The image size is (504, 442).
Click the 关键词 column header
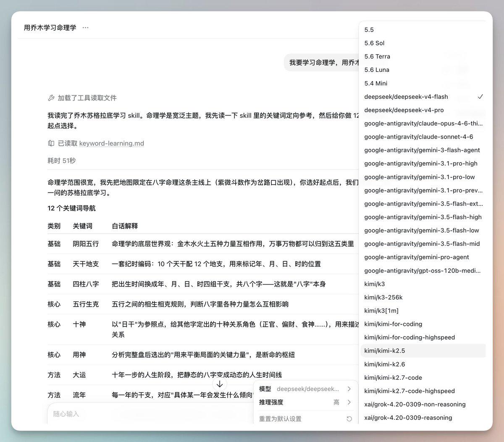[x=82, y=226]
